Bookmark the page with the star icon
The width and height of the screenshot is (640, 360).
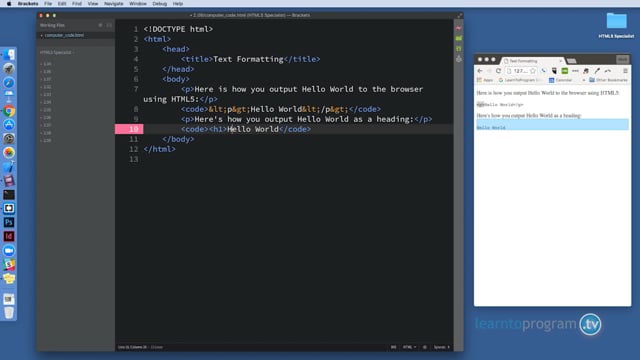coord(533,71)
